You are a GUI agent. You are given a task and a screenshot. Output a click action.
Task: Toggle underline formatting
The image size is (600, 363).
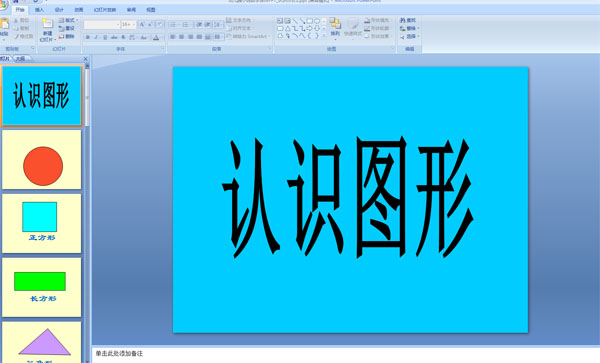tap(105, 37)
